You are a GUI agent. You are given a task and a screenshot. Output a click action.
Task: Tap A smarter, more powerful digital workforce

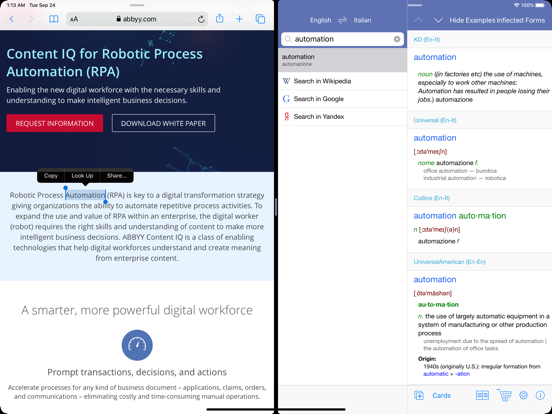(x=137, y=310)
